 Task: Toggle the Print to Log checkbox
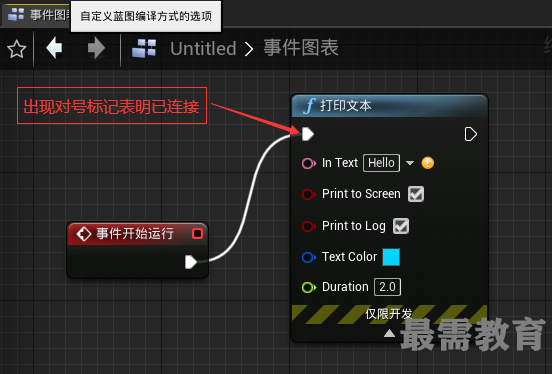pyautogui.click(x=401, y=226)
